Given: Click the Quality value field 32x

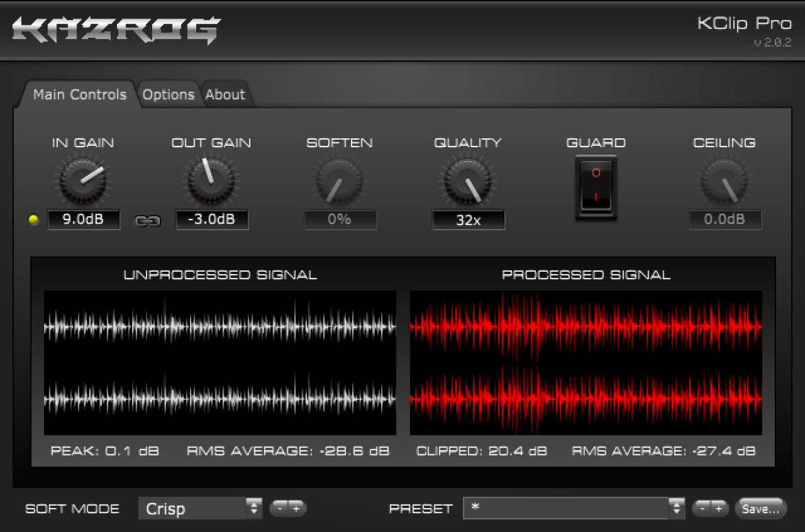Looking at the screenshot, I should click(x=469, y=220).
